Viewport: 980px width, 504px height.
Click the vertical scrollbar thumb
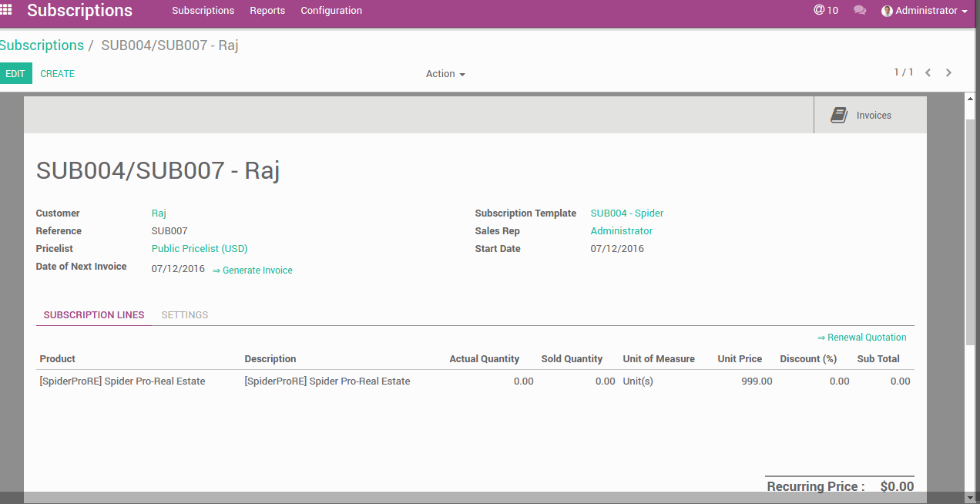[x=971, y=231]
